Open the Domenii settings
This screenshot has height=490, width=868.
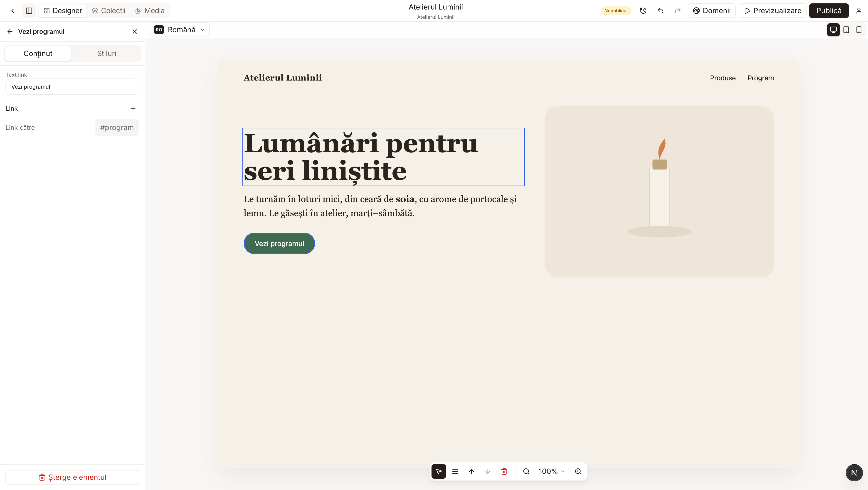(712, 10)
